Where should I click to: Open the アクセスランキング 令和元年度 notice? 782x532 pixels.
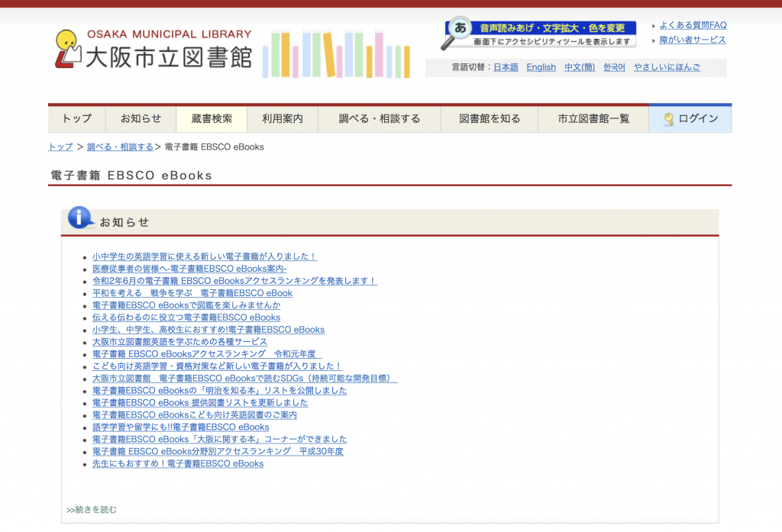click(x=207, y=354)
